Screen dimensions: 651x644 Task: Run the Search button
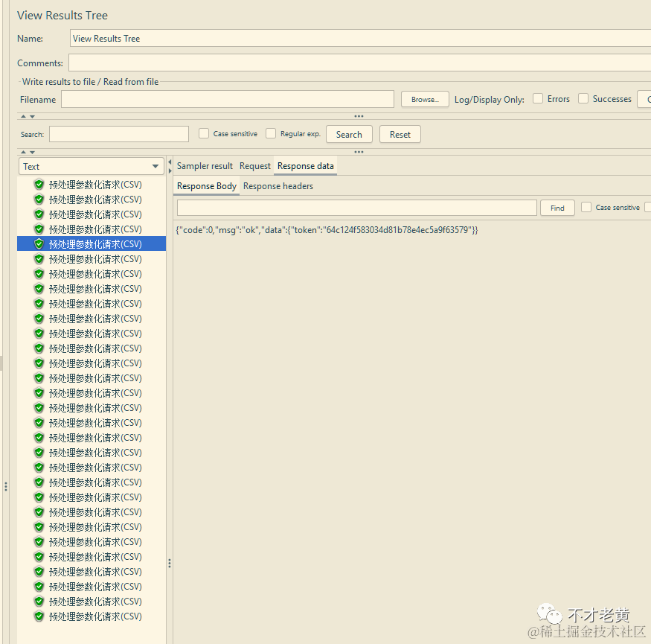[x=349, y=134]
